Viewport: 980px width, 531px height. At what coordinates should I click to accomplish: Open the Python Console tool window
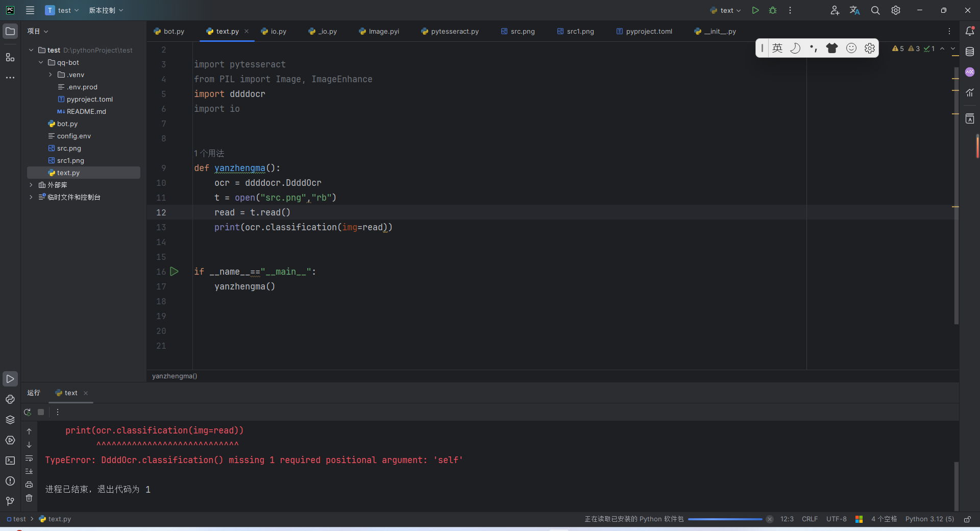10,399
